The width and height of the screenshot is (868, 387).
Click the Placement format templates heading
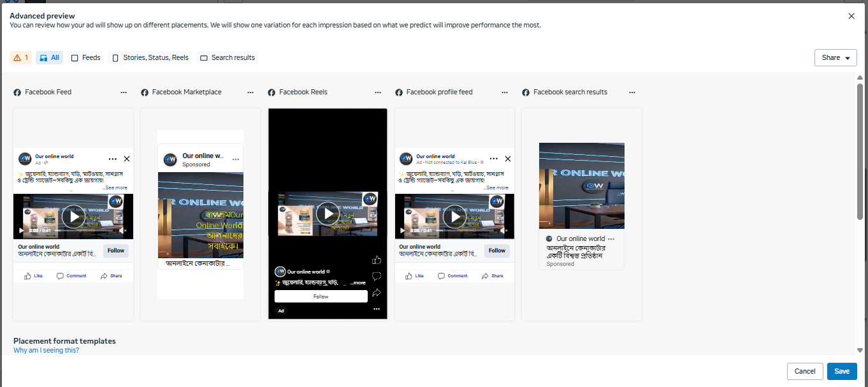(x=64, y=341)
